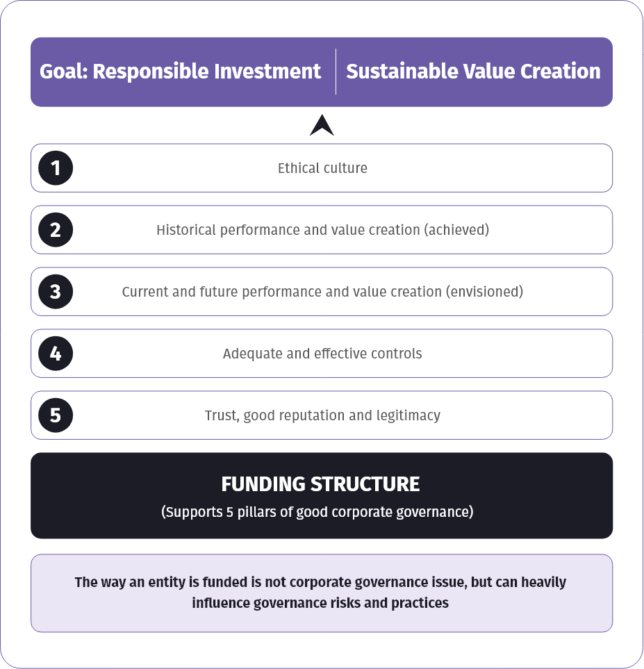Click the number 1 circle badge
Viewport: 644px width, 669px height.
pyautogui.click(x=56, y=168)
